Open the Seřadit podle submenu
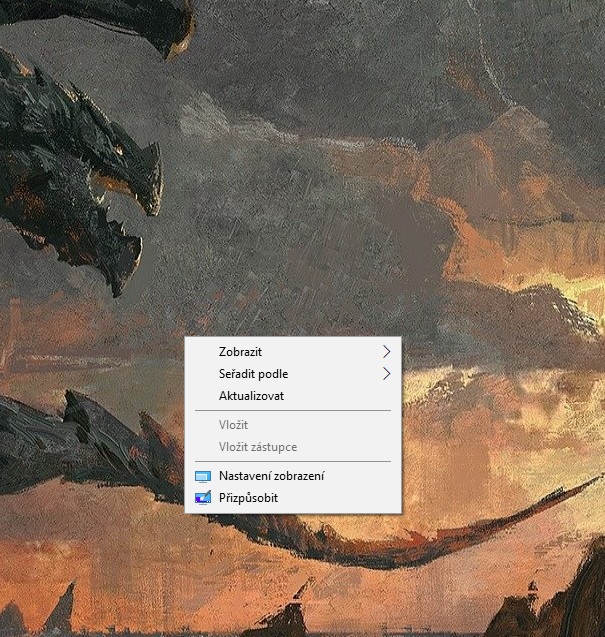 click(x=293, y=374)
